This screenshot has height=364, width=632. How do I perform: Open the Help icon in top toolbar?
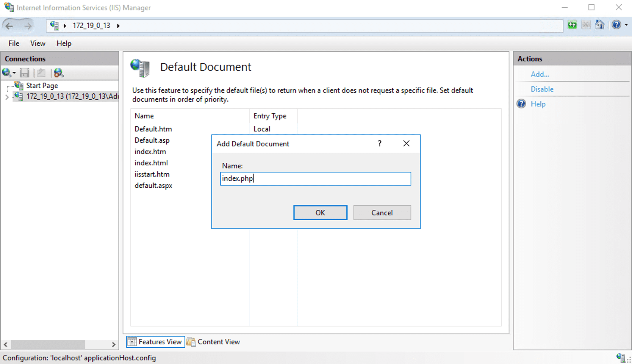(617, 25)
